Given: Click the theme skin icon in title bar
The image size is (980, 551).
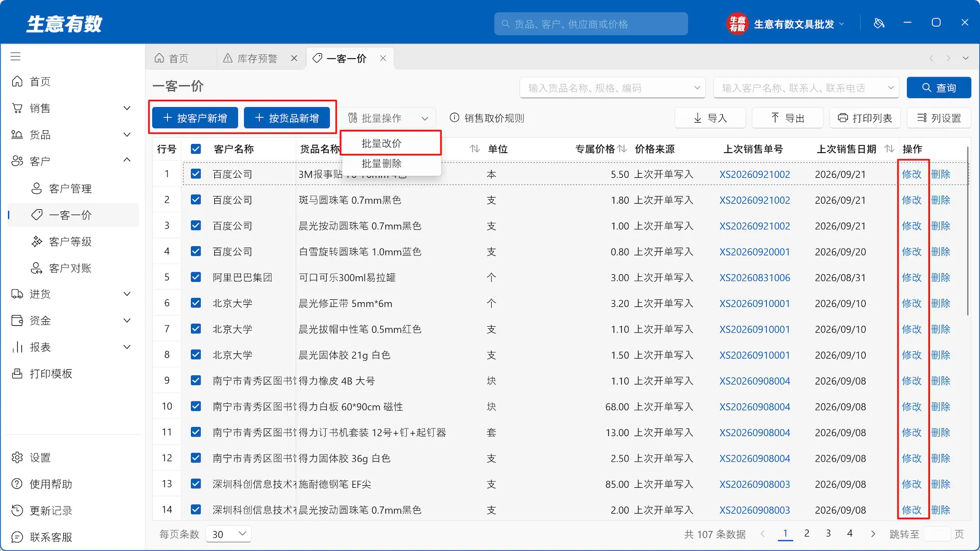Looking at the screenshot, I should point(879,23).
